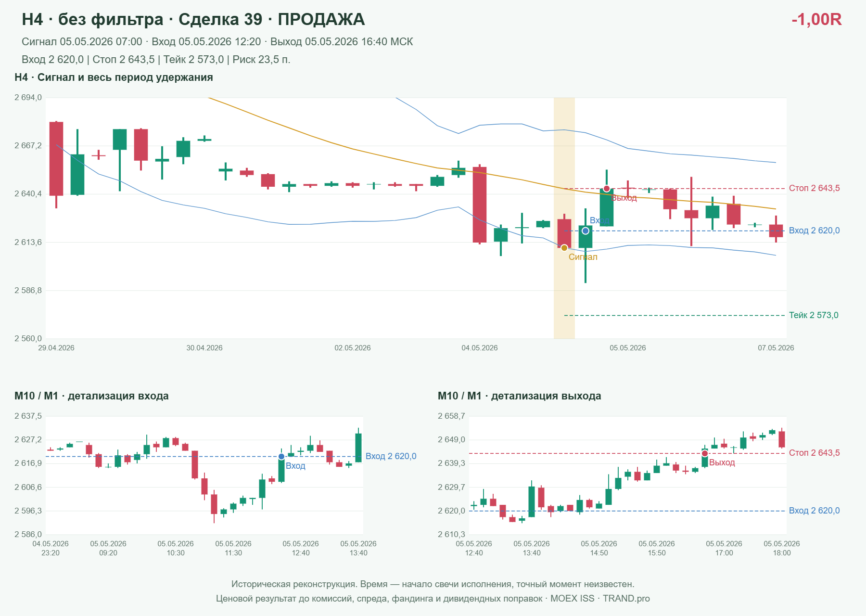The width and height of the screenshot is (866, 616).
Task: Click heading 'M10 / M1 · детализация входа'
Action: point(91,396)
